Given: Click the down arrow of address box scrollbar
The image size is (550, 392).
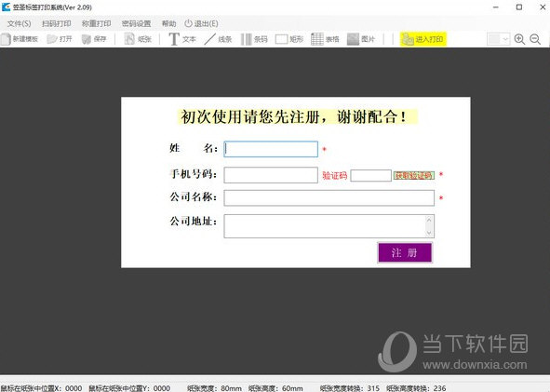Looking at the screenshot, I should (429, 233).
